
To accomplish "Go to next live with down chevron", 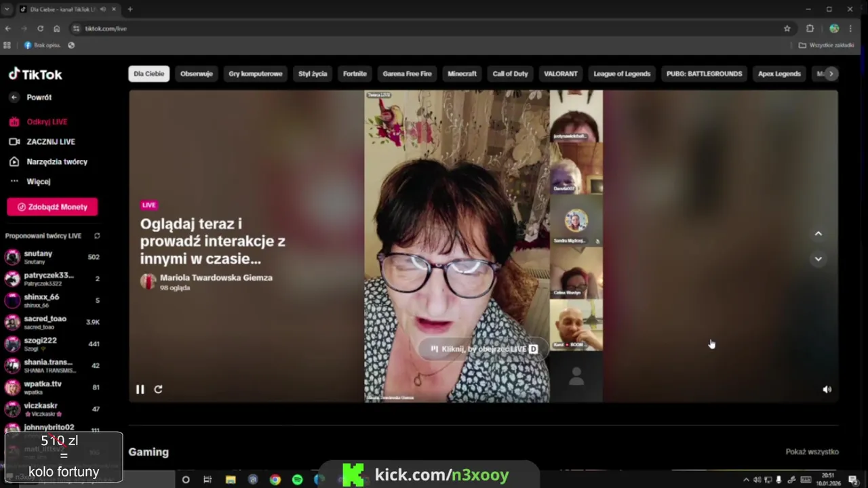I will click(818, 259).
